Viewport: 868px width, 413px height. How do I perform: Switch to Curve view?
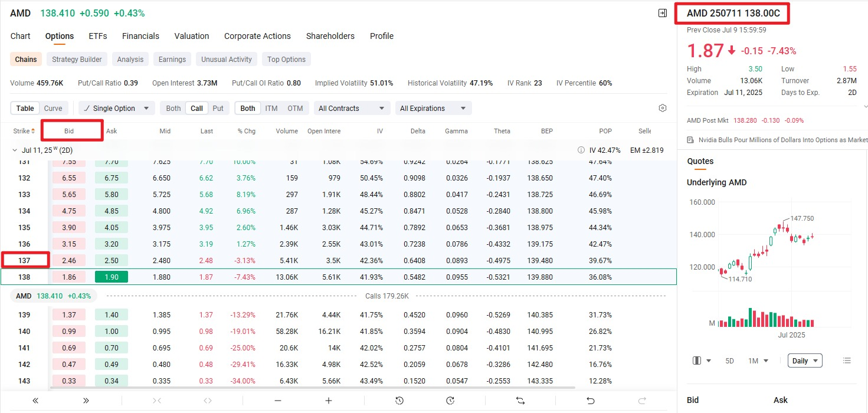pos(53,109)
